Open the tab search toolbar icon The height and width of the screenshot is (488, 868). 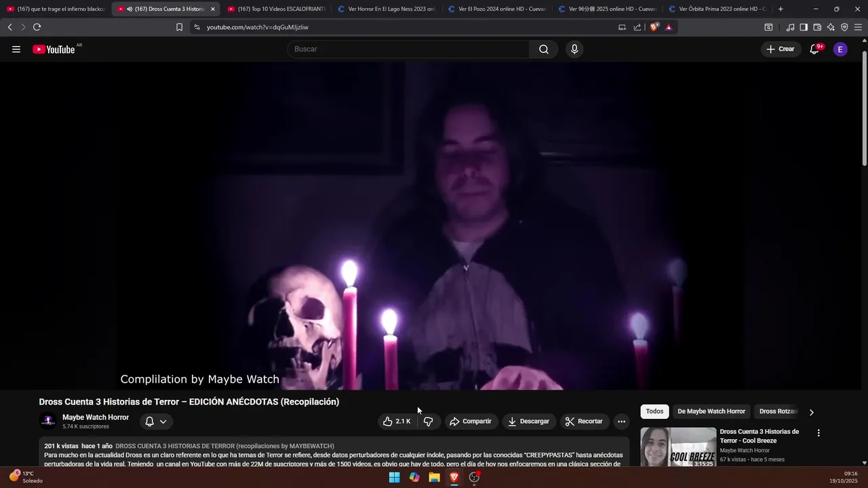768,27
